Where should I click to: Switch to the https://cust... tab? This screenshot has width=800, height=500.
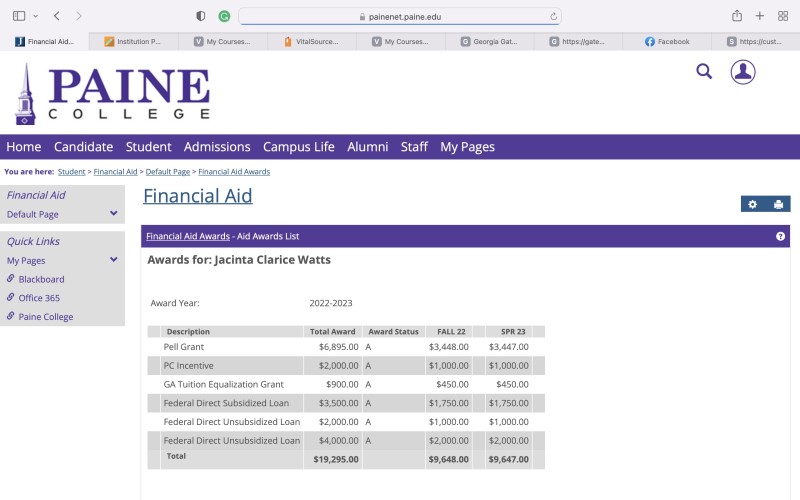(755, 42)
